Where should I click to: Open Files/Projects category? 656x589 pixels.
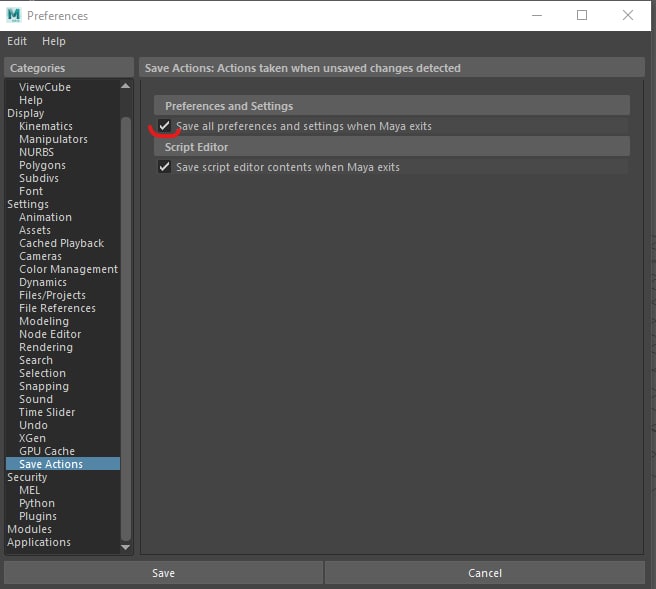(x=52, y=295)
